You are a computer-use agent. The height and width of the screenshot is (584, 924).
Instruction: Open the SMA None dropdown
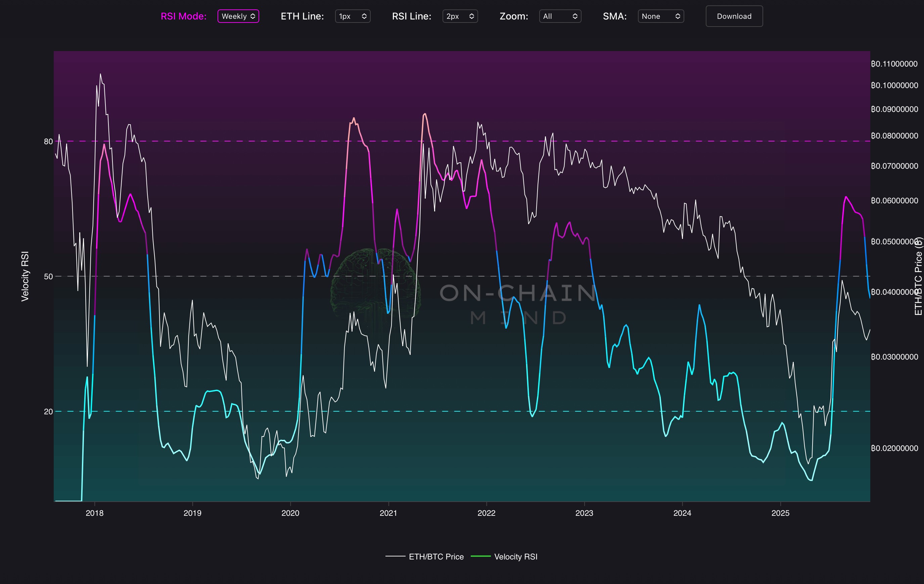pos(660,16)
